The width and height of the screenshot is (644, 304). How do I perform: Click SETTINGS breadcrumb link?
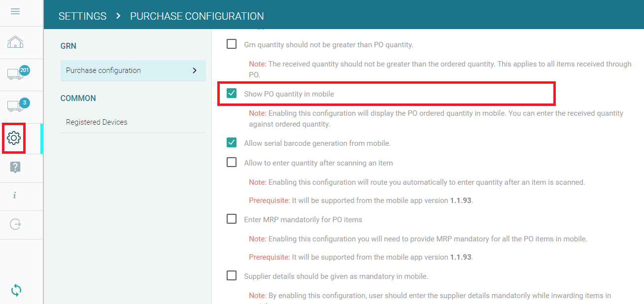[82, 16]
